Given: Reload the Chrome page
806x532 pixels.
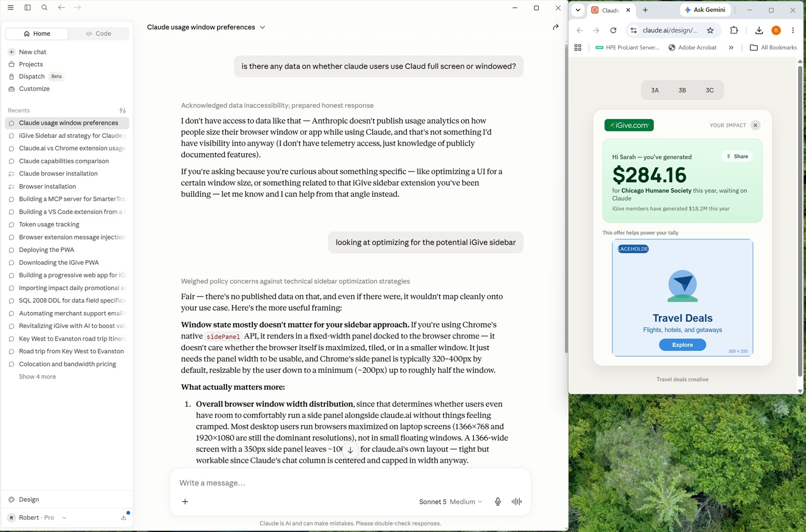Looking at the screenshot, I should coord(613,30).
